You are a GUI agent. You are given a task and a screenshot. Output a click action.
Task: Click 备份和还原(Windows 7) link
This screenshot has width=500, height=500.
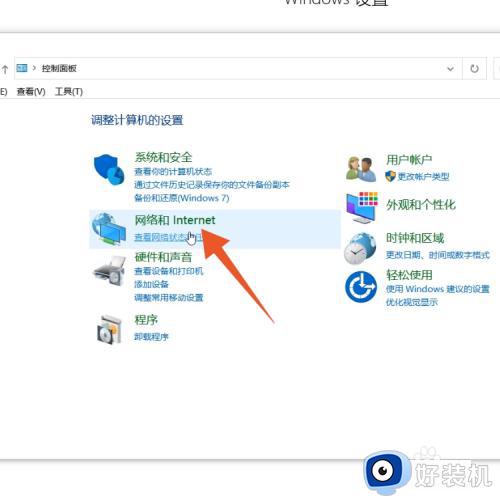(x=182, y=198)
